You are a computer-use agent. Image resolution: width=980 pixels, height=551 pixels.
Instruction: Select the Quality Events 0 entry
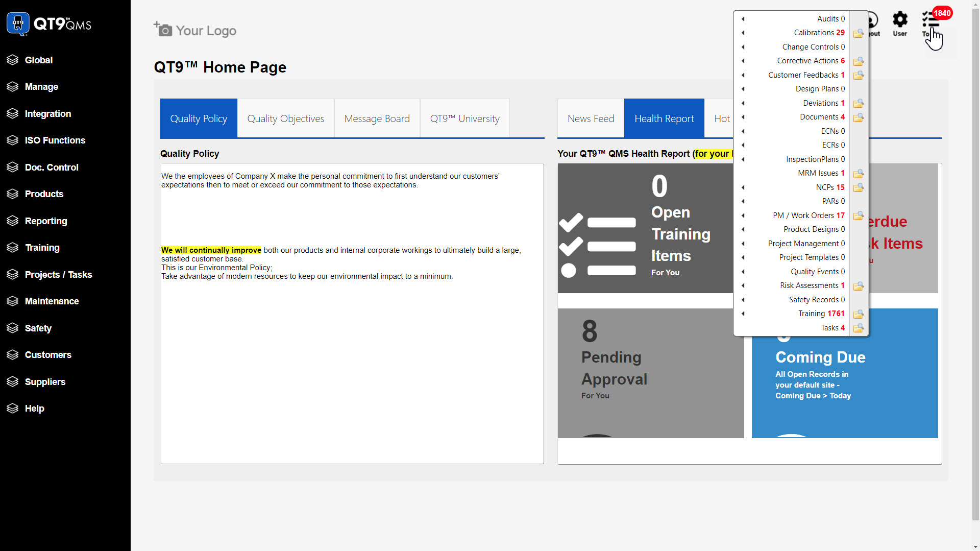click(818, 272)
